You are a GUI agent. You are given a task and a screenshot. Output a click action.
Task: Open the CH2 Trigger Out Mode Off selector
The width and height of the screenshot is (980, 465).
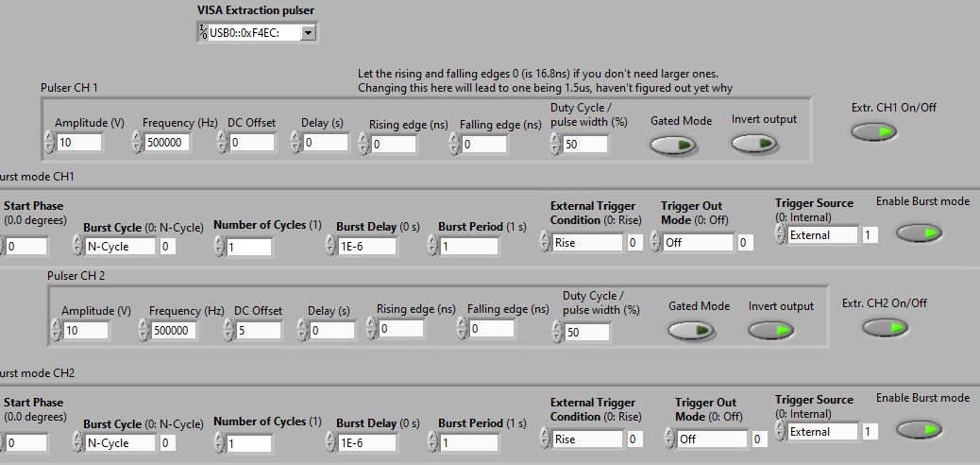point(713,439)
